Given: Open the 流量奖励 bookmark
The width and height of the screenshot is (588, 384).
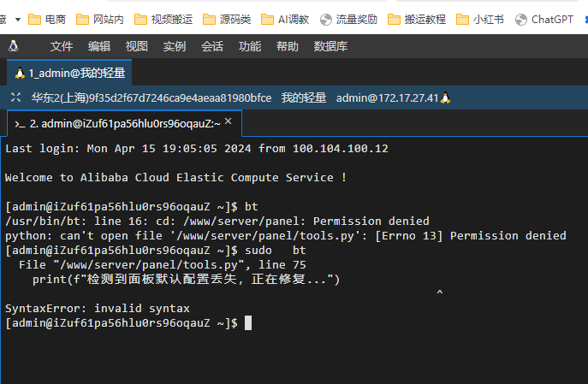Looking at the screenshot, I should (348, 19).
